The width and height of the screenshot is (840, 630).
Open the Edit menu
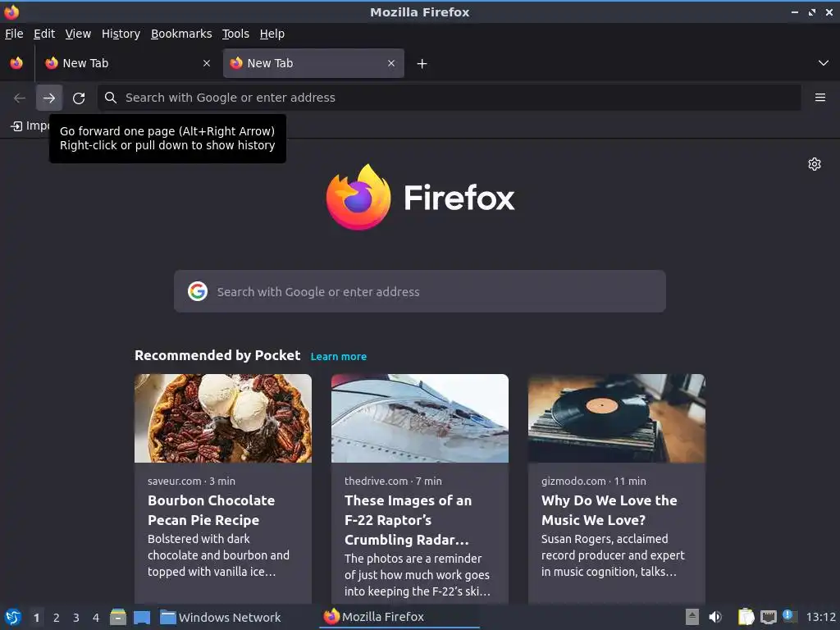(44, 34)
